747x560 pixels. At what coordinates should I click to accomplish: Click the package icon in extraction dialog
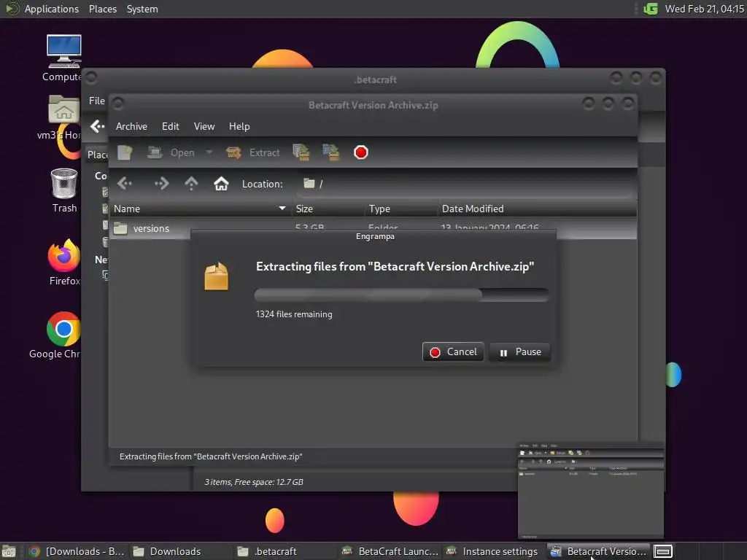point(216,276)
